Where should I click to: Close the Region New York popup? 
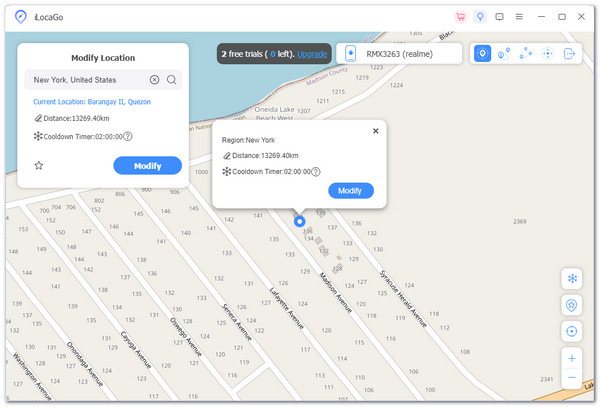[375, 131]
